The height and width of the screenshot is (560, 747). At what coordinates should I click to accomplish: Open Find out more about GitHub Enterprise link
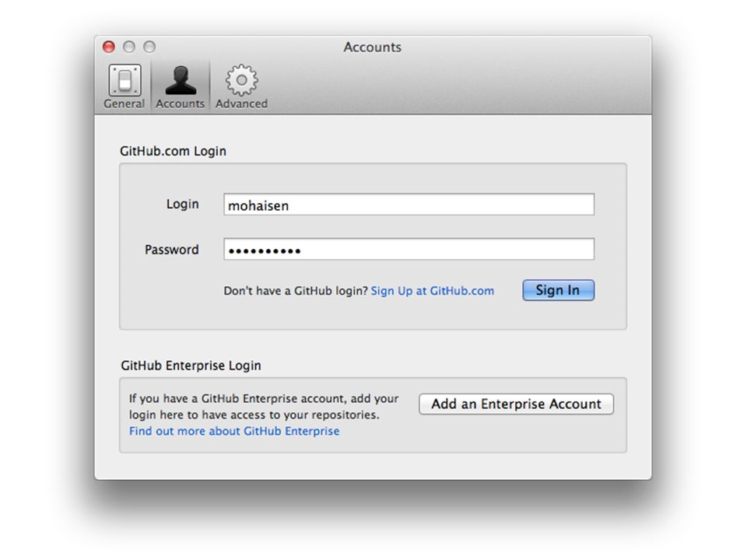tap(234, 431)
